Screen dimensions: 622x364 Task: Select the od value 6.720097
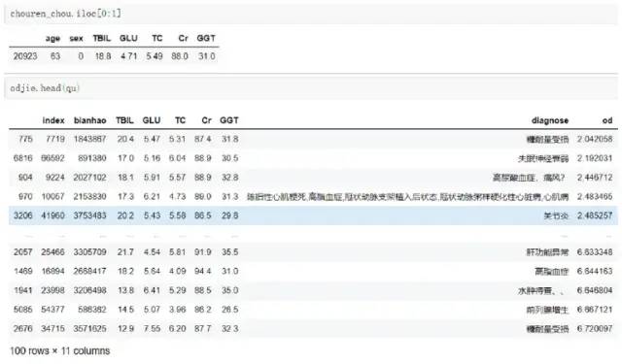[595, 328]
